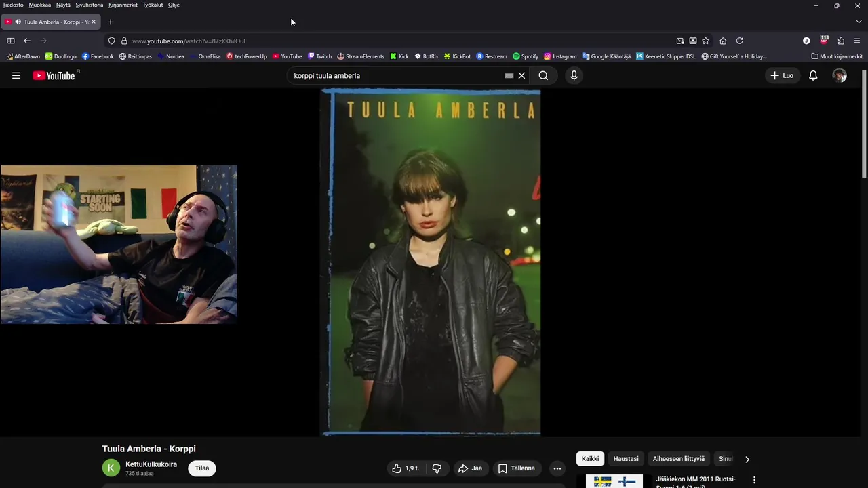The width and height of the screenshot is (868, 488).
Task: Open the Kirjanmerkit menu
Action: pos(123,5)
